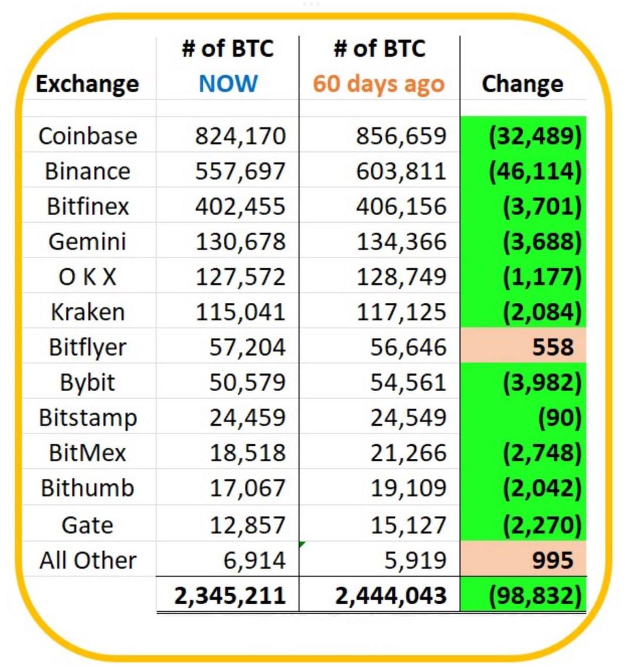Select Gemini's 60 days ago value 134,366
This screenshot has height=672, width=627.
[401, 241]
